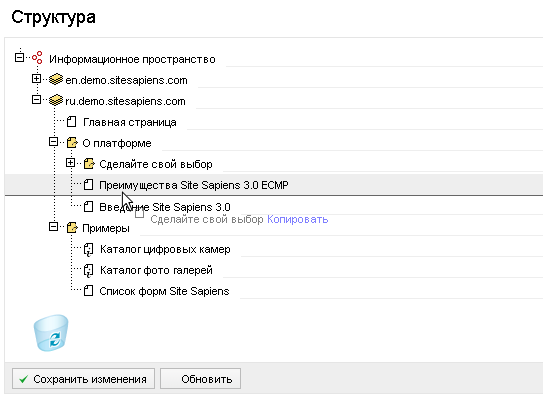Click the Каталог фото галерей page icon
The width and height of the screenshot is (543, 401).
pyautogui.click(x=89, y=270)
